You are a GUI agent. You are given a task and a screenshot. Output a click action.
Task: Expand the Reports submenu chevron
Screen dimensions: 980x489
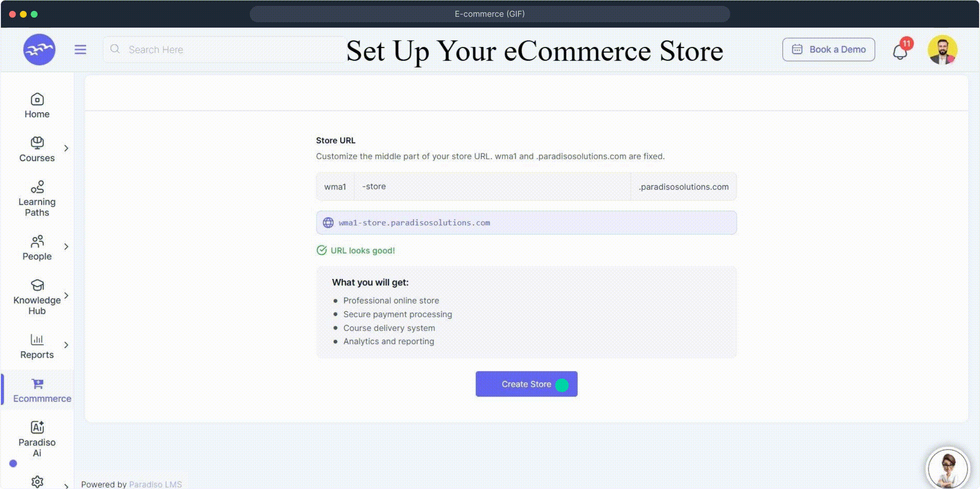67,344
